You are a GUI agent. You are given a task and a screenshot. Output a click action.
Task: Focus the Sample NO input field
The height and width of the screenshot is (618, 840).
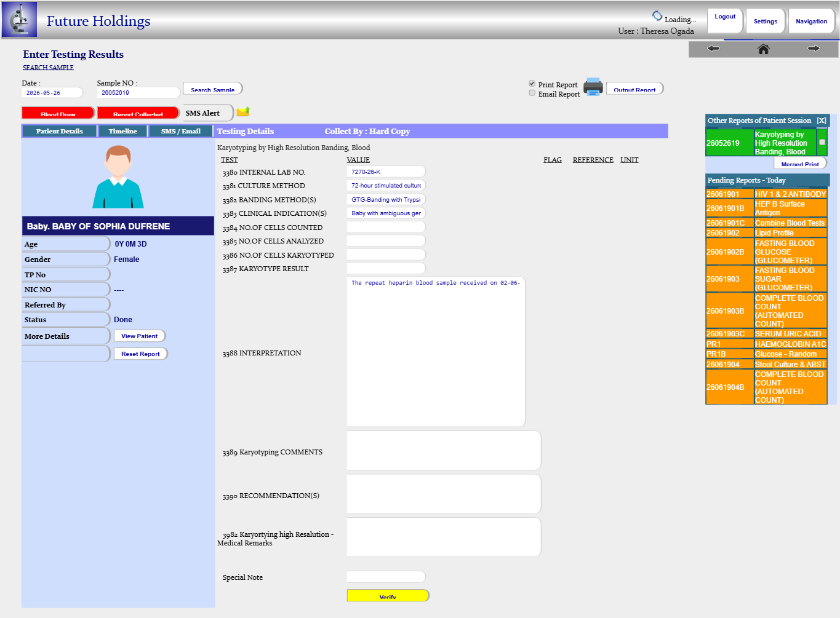pyautogui.click(x=138, y=93)
